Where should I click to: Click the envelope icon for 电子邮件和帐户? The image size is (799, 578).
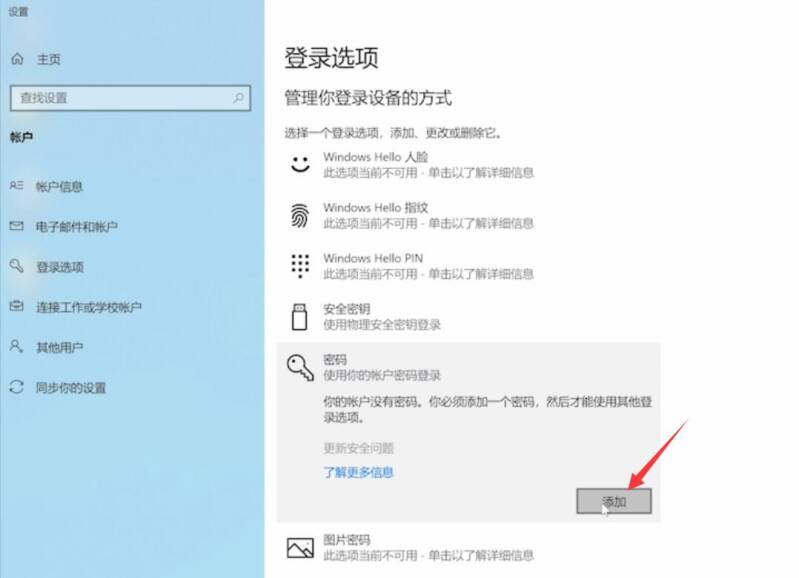[x=16, y=226]
